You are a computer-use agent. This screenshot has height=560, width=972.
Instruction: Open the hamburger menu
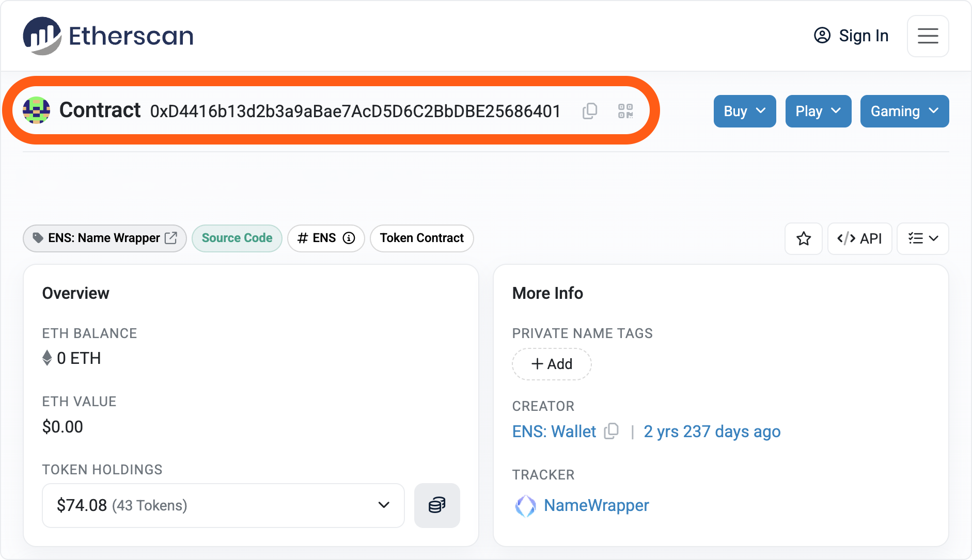click(x=928, y=36)
